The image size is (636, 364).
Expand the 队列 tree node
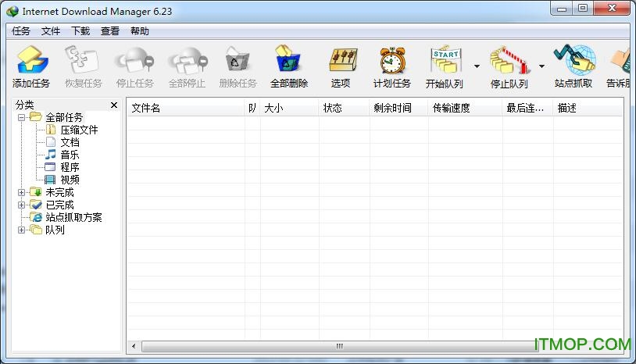[x=22, y=230]
